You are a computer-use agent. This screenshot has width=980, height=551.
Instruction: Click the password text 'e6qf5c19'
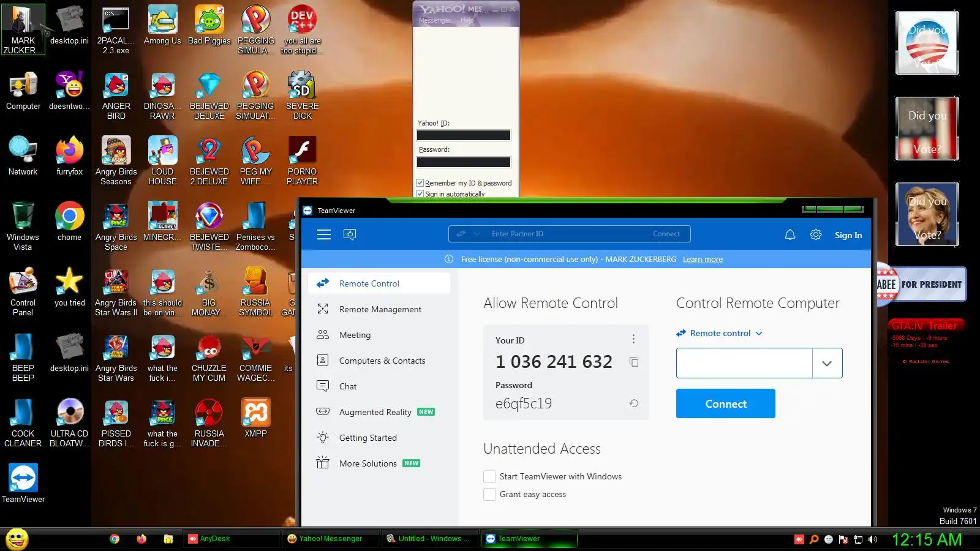point(524,403)
